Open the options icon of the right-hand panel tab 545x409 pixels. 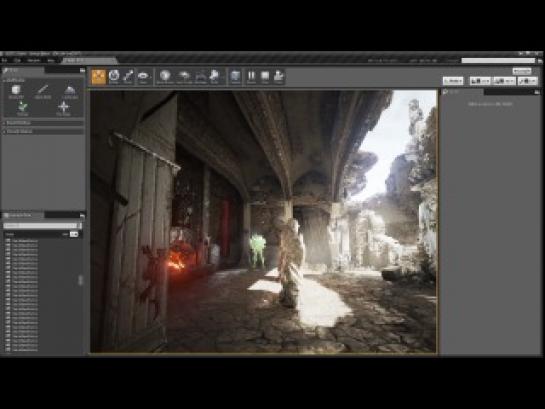coord(537,92)
